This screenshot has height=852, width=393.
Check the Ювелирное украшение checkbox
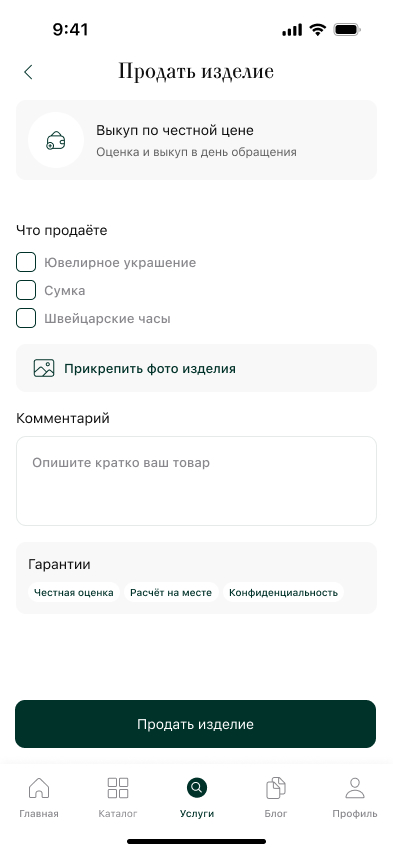pos(26,262)
